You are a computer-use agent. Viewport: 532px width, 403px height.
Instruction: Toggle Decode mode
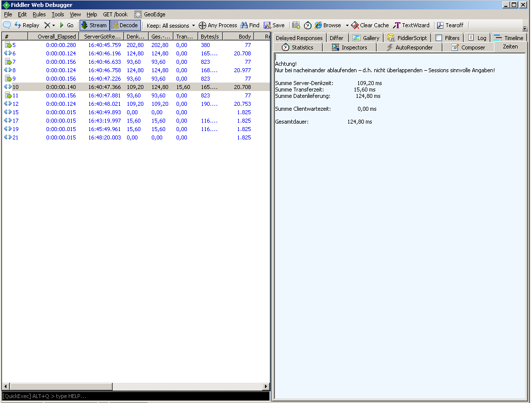pyautogui.click(x=125, y=25)
